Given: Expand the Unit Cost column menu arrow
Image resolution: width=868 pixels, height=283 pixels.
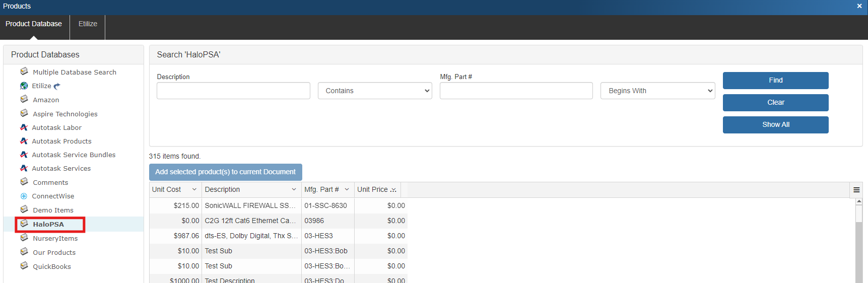Looking at the screenshot, I should [x=194, y=189].
